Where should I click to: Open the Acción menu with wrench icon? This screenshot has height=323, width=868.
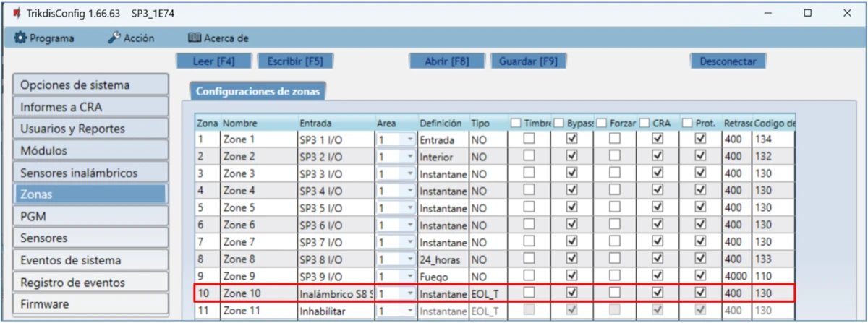pyautogui.click(x=131, y=38)
